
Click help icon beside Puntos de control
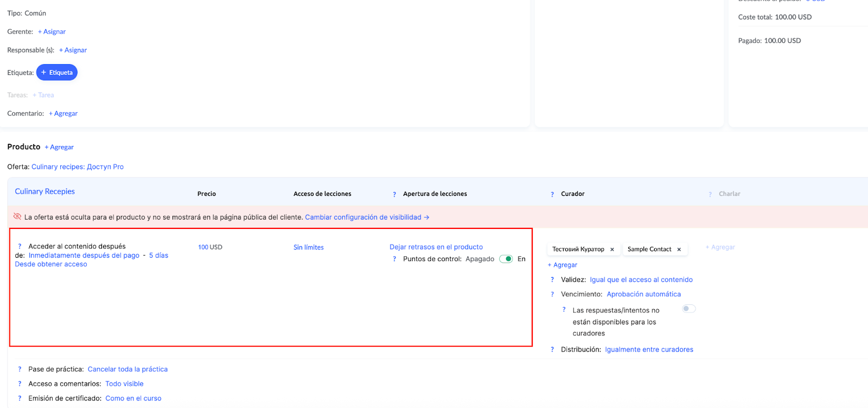tap(394, 259)
